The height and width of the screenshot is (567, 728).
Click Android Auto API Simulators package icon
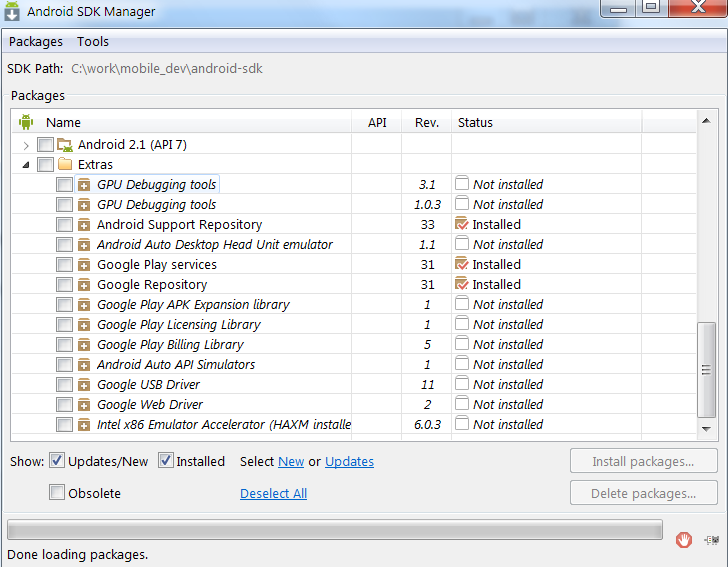point(84,365)
